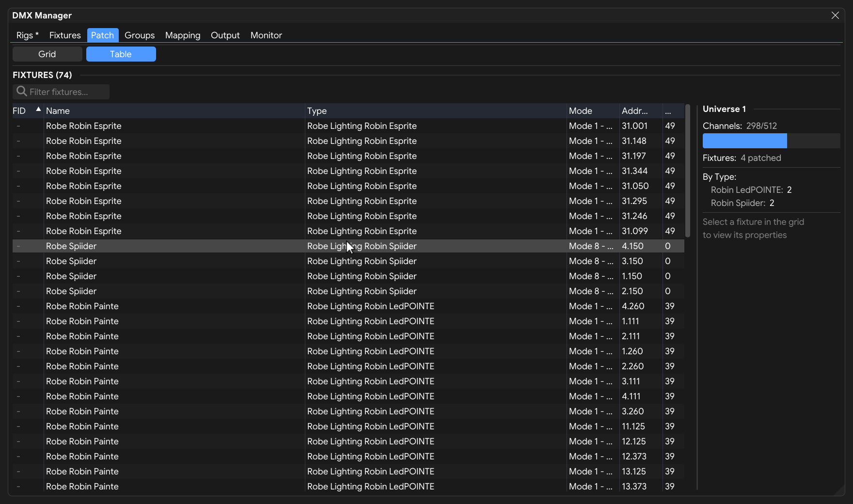Select Robe Robin Painte row at 2.111
Viewport: 853px width, 504px height.
pyautogui.click(x=348, y=336)
